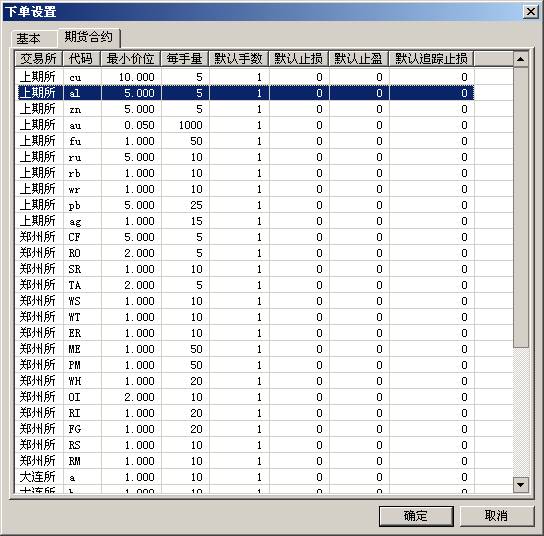
Task: Click the 最小价位 column header
Action: 130,59
